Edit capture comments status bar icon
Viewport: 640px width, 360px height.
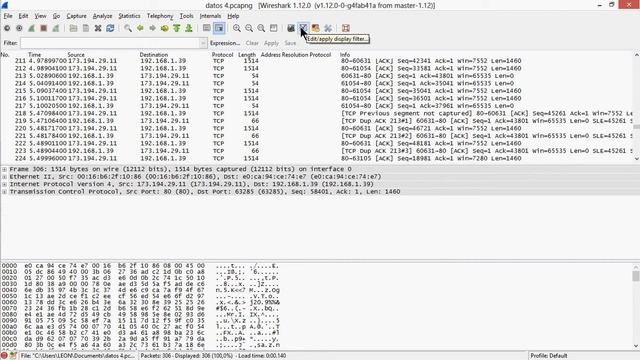pyautogui.click(x=13, y=356)
